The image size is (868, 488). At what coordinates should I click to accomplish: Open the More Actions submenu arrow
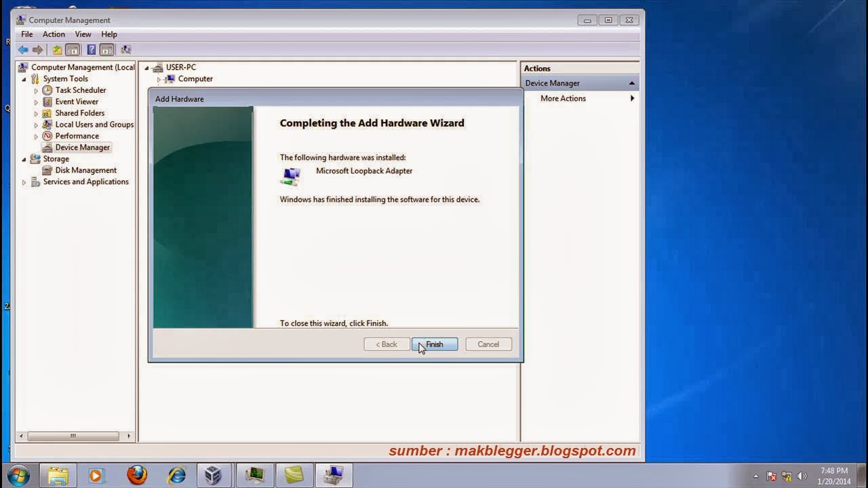coord(632,98)
